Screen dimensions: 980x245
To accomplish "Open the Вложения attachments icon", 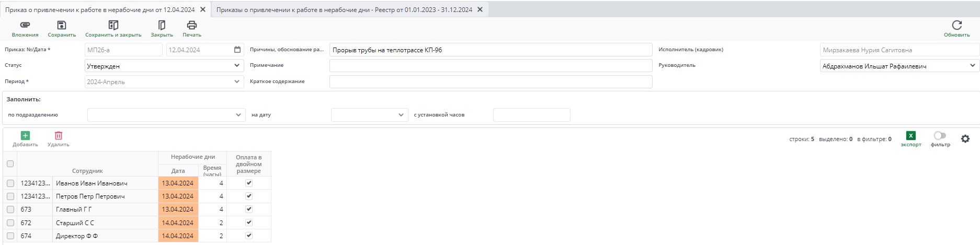I will 25,25.
